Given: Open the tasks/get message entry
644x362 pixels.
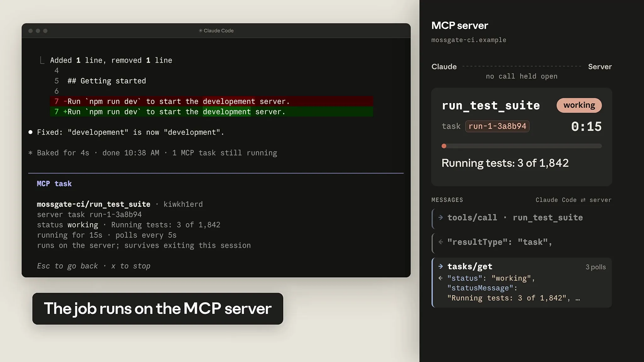Looking at the screenshot, I should [x=522, y=282].
